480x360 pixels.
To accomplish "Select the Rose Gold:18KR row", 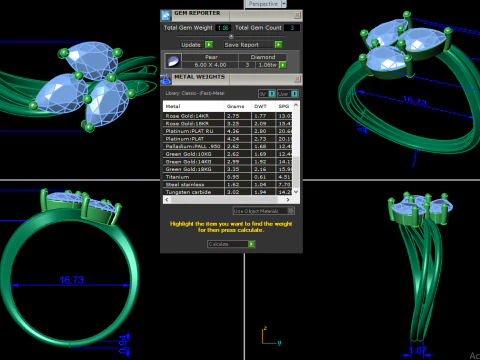I will 228,124.
